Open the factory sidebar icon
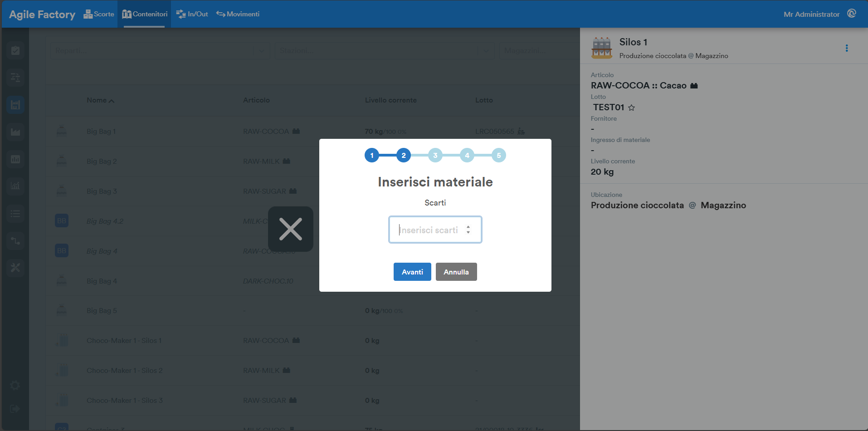Viewport: 868px width, 431px height. point(15,132)
